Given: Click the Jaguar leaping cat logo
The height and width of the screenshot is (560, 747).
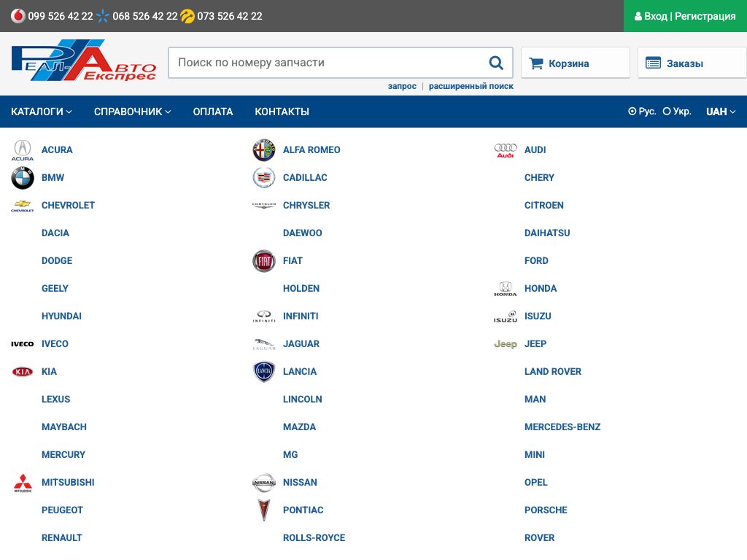Looking at the screenshot, I should [264, 344].
